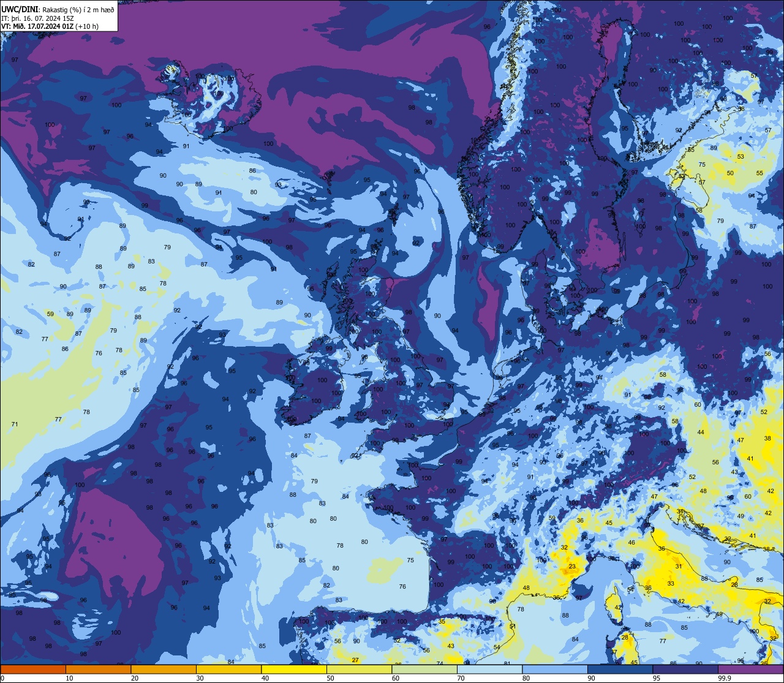This screenshot has height=683, width=784.
Task: Click the '20' legend tick label
Action: coord(135,678)
